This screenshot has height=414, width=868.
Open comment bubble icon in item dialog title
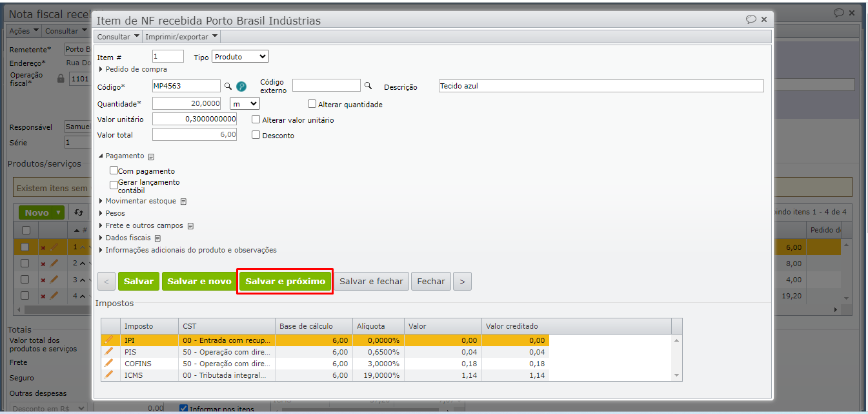coord(751,19)
